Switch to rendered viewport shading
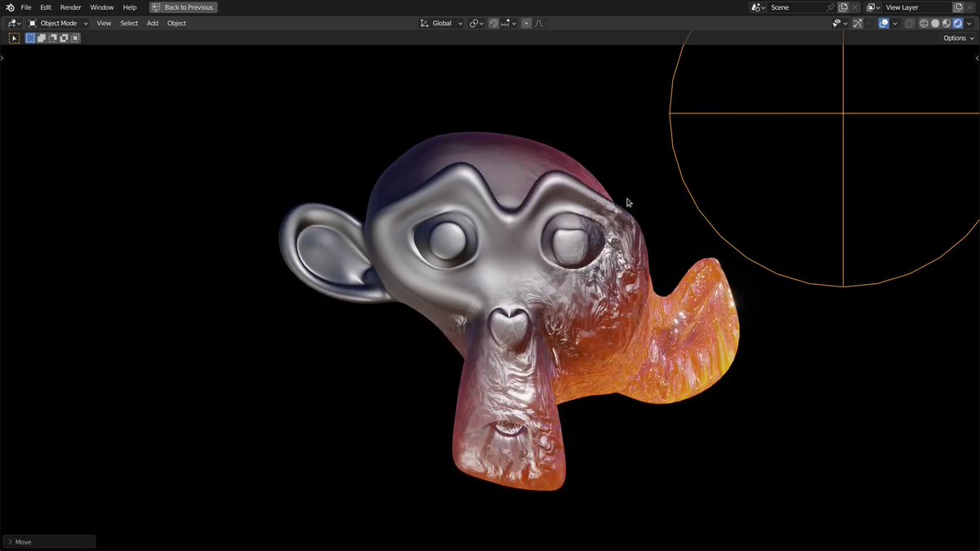 (x=957, y=23)
